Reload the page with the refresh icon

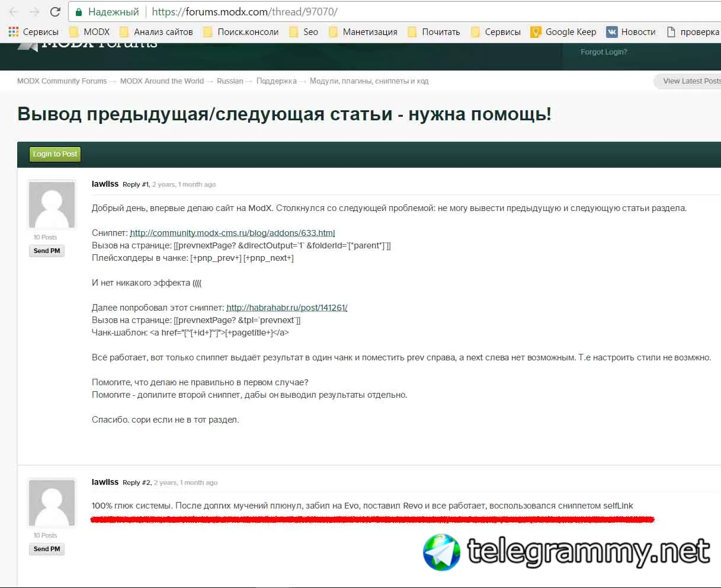click(55, 12)
